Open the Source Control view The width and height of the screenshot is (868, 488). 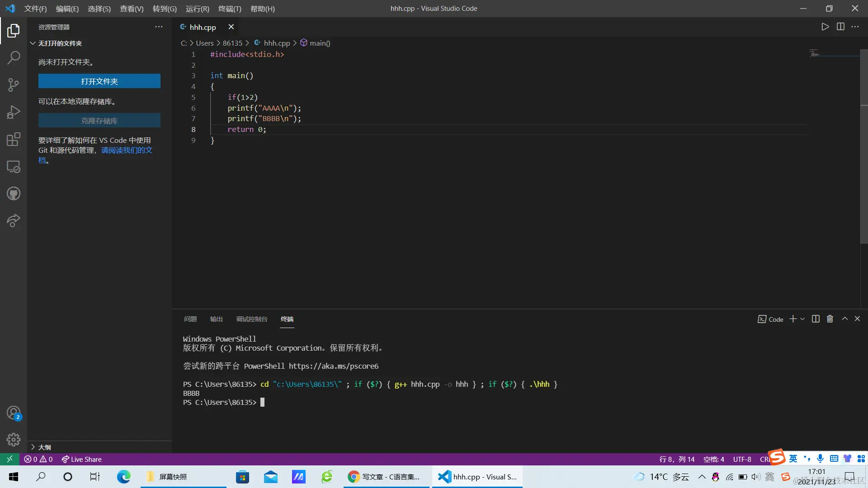point(14,84)
